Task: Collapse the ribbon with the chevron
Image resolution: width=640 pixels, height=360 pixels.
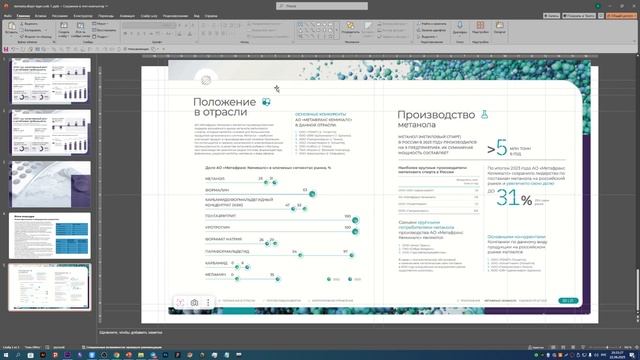Action: point(635,41)
